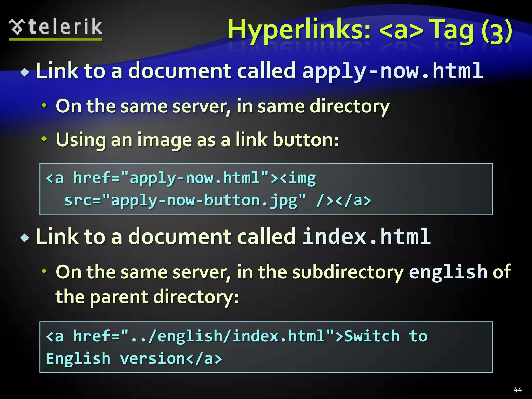Screen dimensions: 532x399
Task: Click the word 'english' in monospace font
Action: pyautogui.click(x=448, y=272)
